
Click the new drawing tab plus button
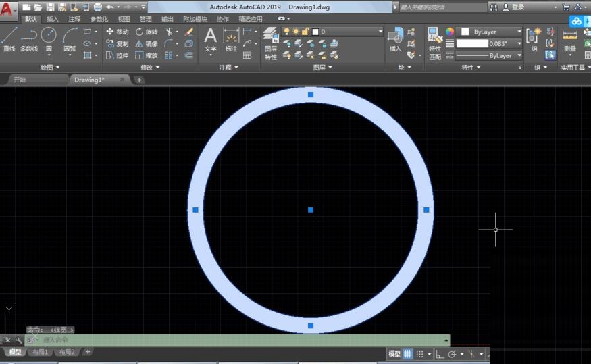[139, 80]
